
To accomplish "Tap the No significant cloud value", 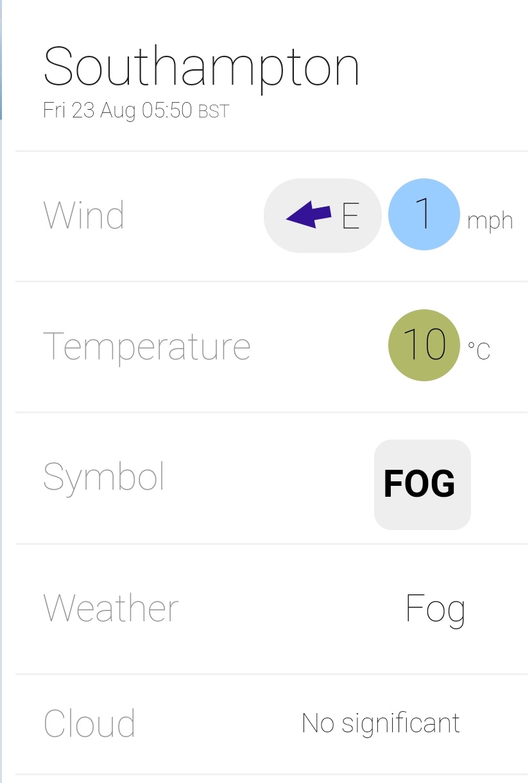I will pyautogui.click(x=381, y=723).
